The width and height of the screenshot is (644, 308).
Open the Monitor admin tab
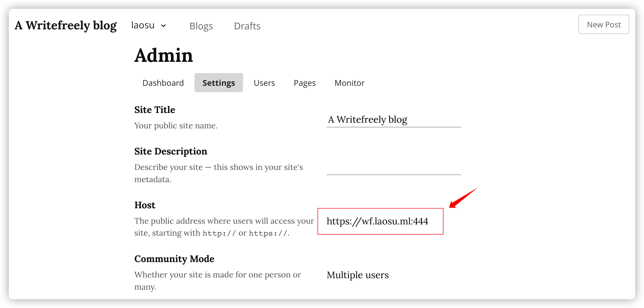(349, 83)
